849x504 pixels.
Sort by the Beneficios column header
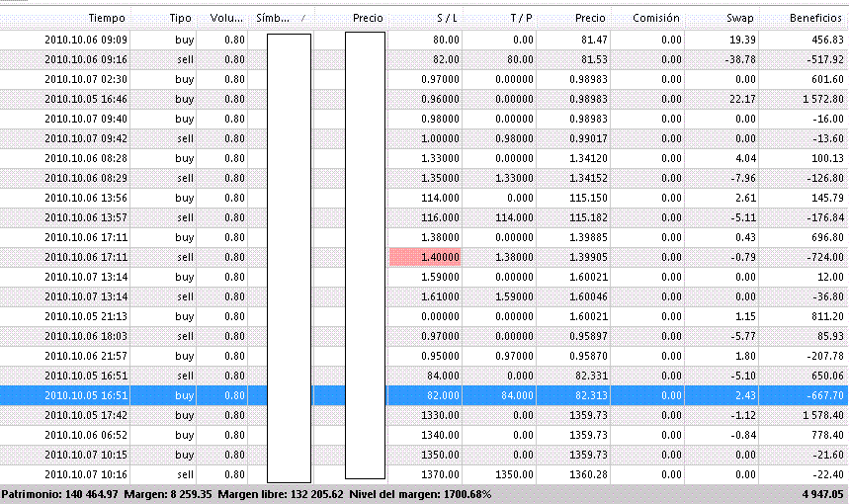coord(815,19)
